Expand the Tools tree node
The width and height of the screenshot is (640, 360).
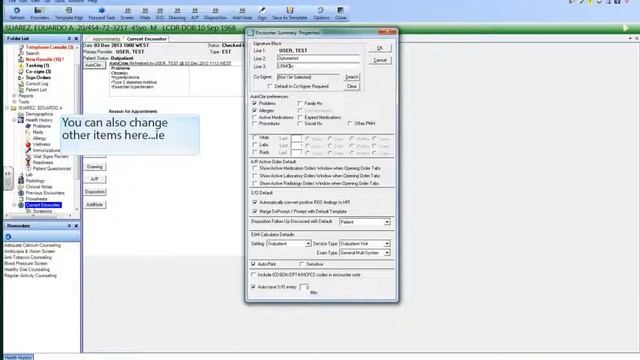(14, 102)
